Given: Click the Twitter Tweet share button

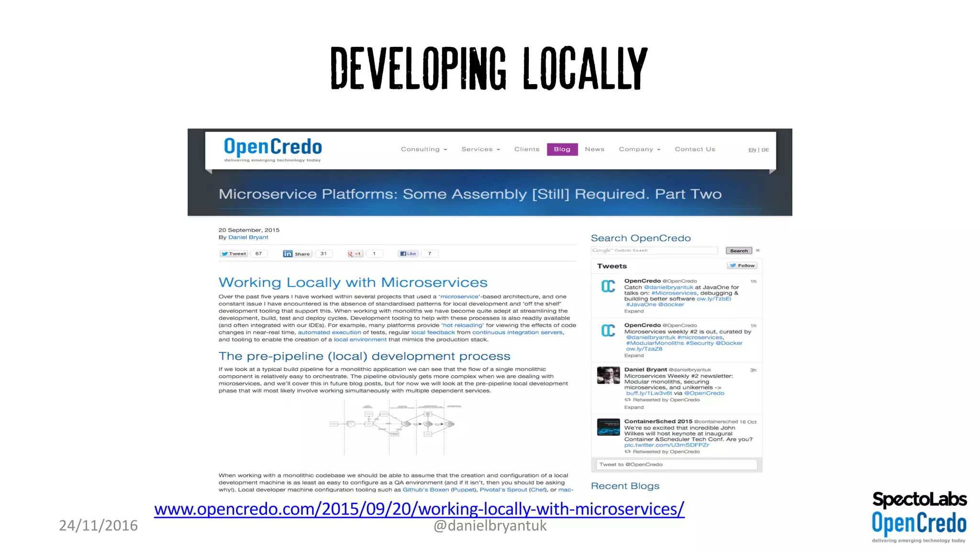Looking at the screenshot, I should click(x=234, y=253).
